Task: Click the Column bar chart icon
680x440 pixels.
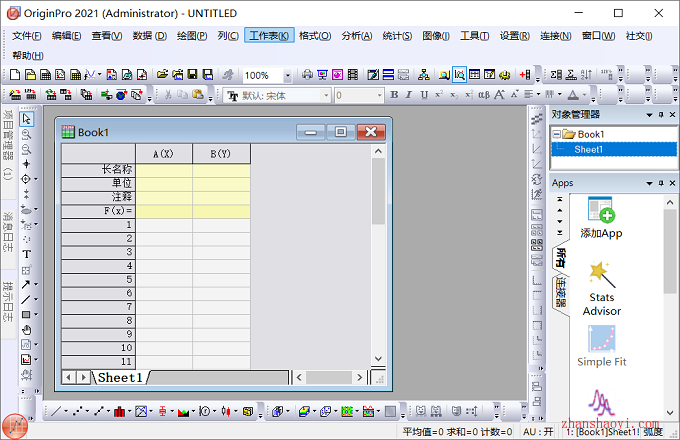Action: pyautogui.click(x=119, y=411)
